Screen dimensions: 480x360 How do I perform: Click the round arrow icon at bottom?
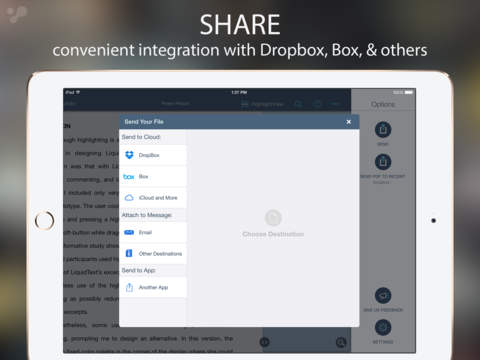265,342
